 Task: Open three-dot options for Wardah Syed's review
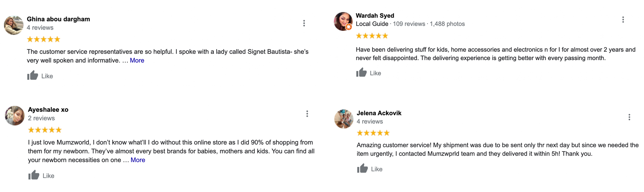click(623, 20)
